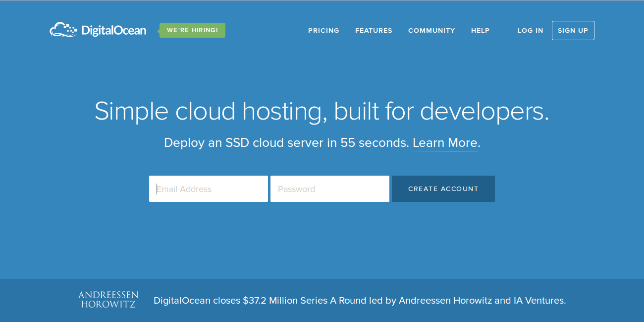
Task: Open the $37.2 Million Series A announcement
Action: (360, 301)
